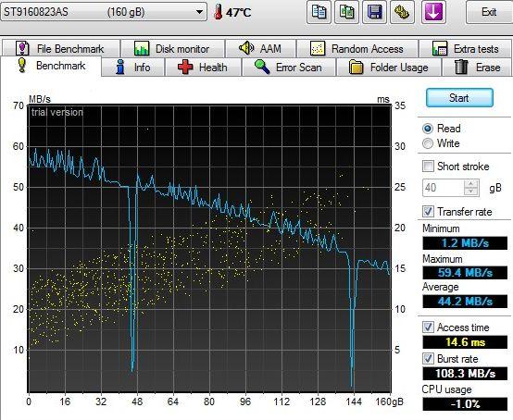Viewport: 513px width, 420px height.
Task: Switch to the Disk monitor tab
Action: click(173, 48)
